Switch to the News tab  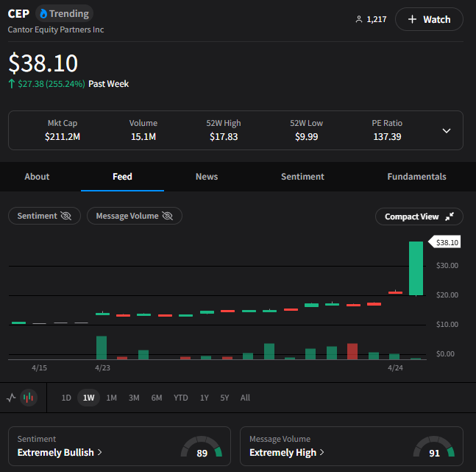click(207, 177)
